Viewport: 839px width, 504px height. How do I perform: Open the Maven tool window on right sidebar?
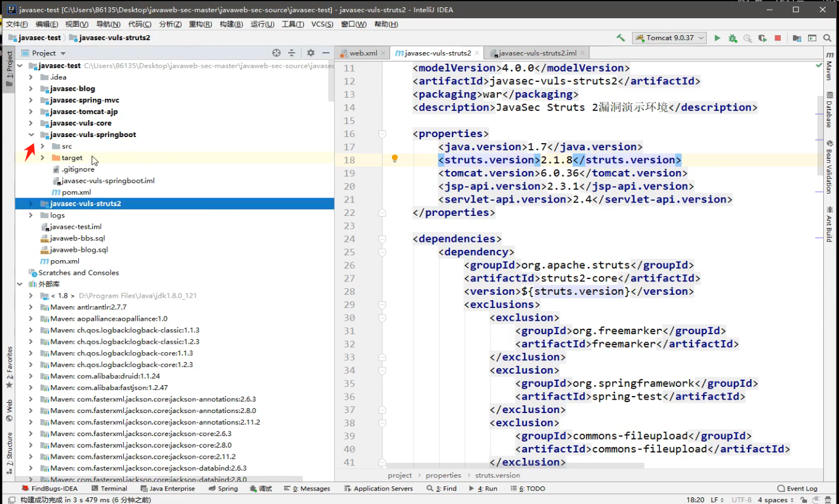point(829,67)
